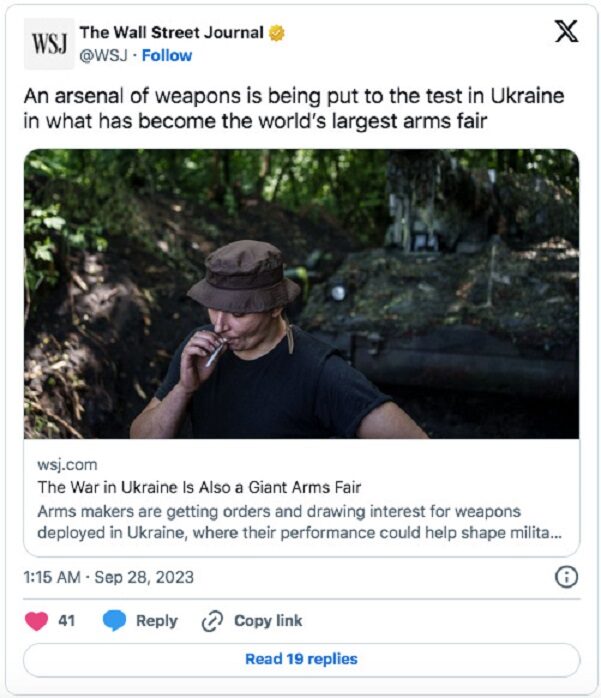Click the X logo icon
Image resolution: width=601 pixels, height=698 pixels.
[566, 31]
